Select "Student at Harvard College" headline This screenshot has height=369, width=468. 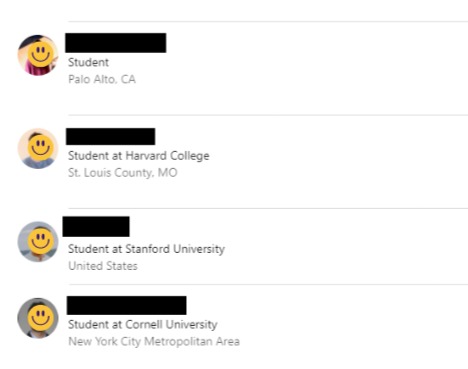(139, 156)
